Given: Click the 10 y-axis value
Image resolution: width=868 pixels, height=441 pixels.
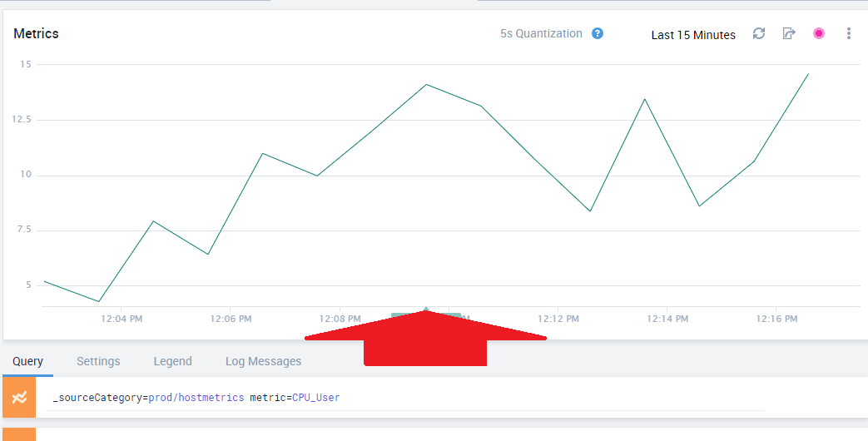Looking at the screenshot, I should pos(26,174).
